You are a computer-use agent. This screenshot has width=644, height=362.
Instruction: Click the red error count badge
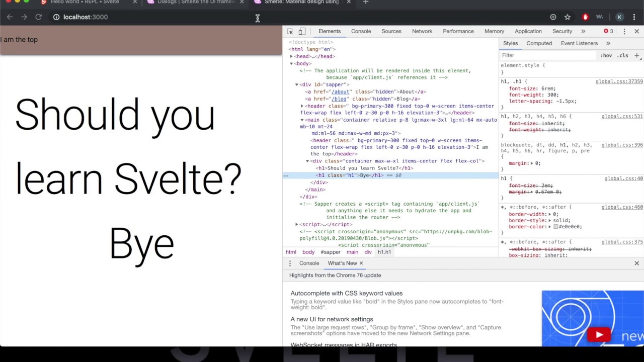[609, 31]
